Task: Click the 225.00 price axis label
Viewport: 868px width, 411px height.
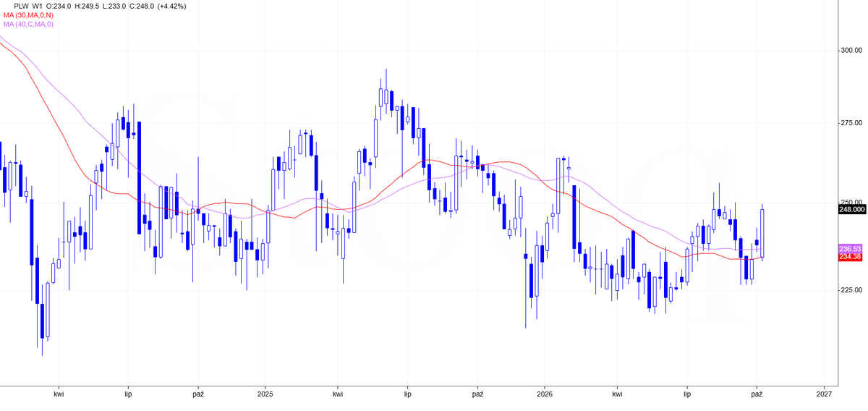Action: point(851,290)
